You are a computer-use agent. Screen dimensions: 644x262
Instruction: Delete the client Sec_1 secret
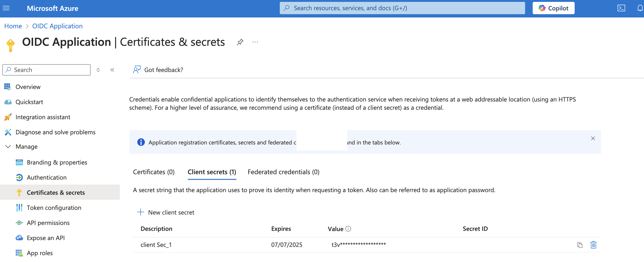(x=593, y=245)
